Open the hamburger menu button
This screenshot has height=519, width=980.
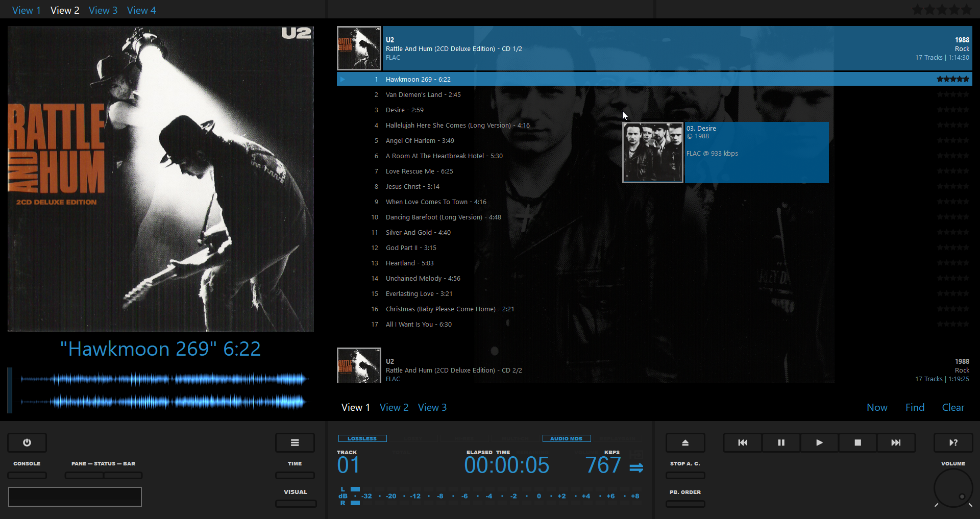pos(295,442)
